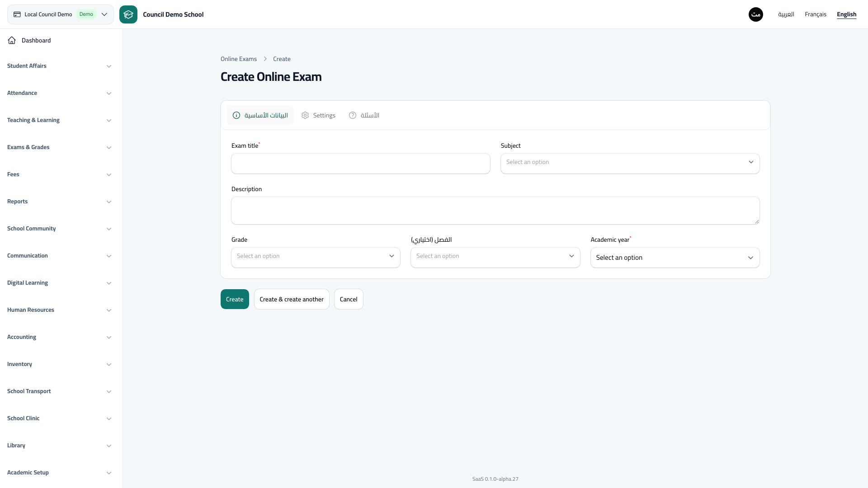868x488 pixels.
Task: Expand Student Affairs menu
Action: pos(59,66)
